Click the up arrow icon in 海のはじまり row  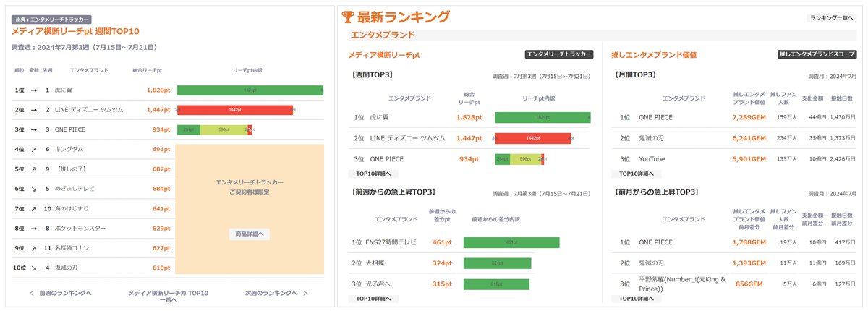click(x=34, y=209)
